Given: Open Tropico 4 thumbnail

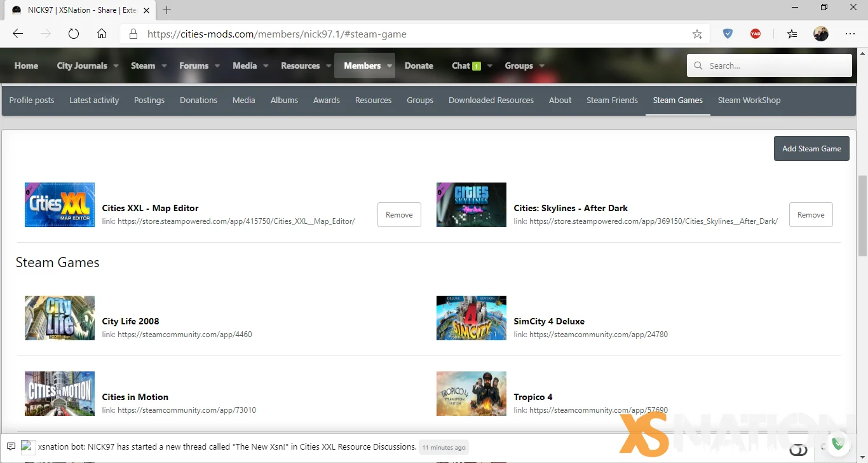Looking at the screenshot, I should (x=471, y=394).
